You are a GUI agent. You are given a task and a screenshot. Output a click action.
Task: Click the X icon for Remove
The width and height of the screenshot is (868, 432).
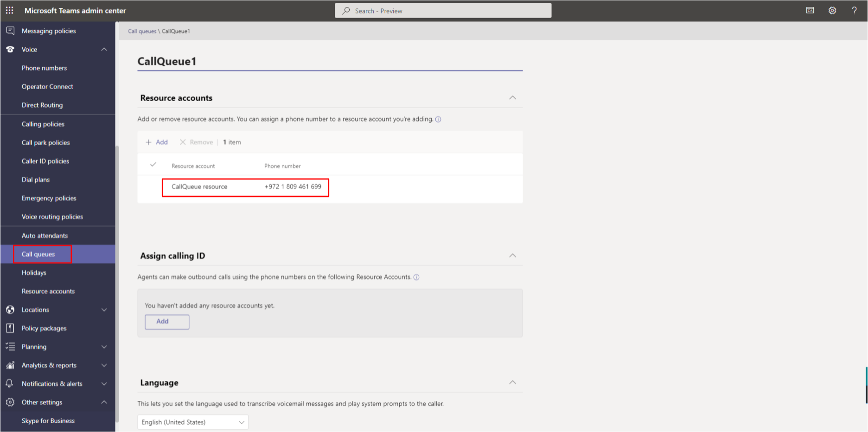tap(183, 142)
